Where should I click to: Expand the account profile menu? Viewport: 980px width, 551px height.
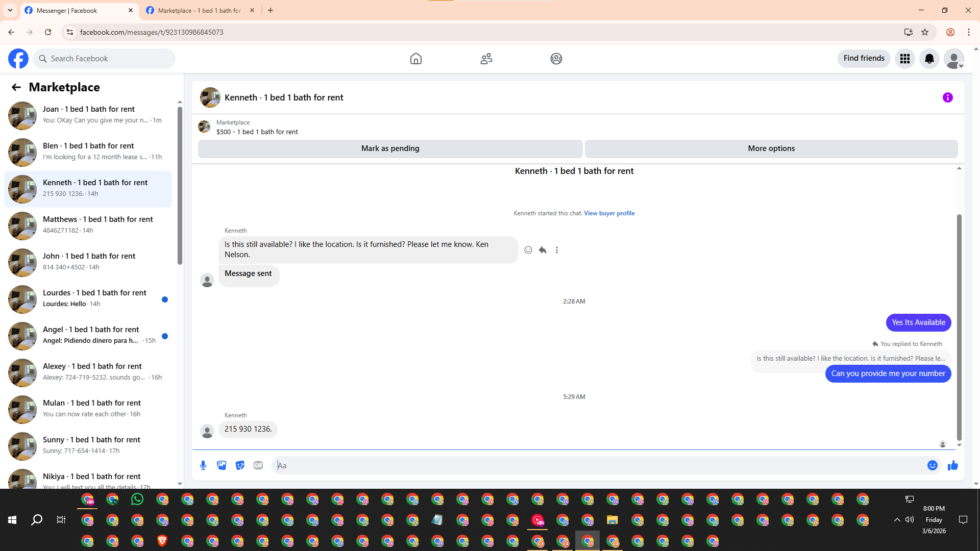point(953,59)
